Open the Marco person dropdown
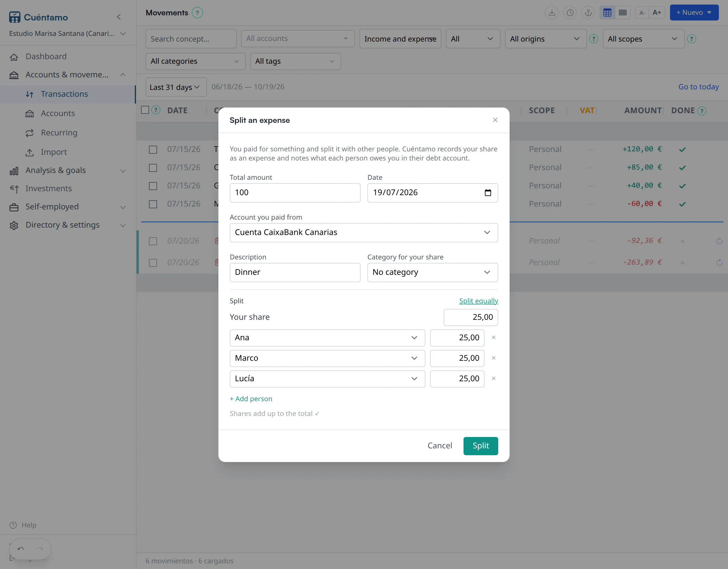Image resolution: width=728 pixels, height=569 pixels. [x=327, y=358]
